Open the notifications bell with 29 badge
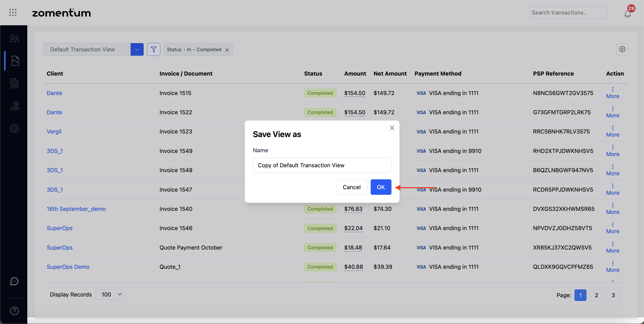Viewport: 644px width, 324px height. click(x=627, y=14)
